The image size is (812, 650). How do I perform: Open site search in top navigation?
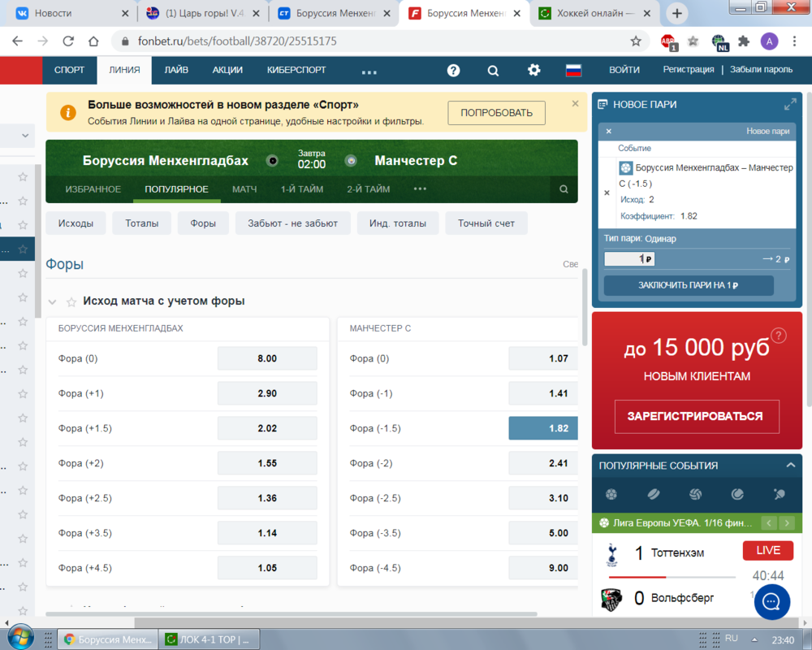tap(493, 71)
